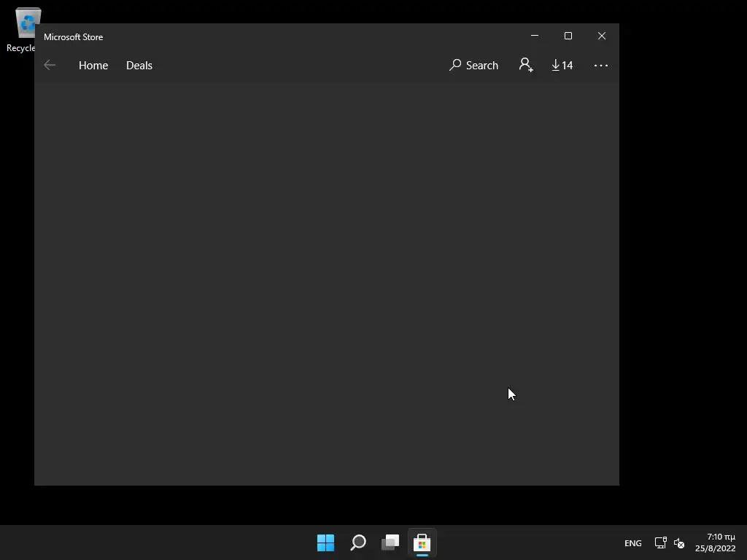Switch input language via ENG indicator

coord(632,543)
